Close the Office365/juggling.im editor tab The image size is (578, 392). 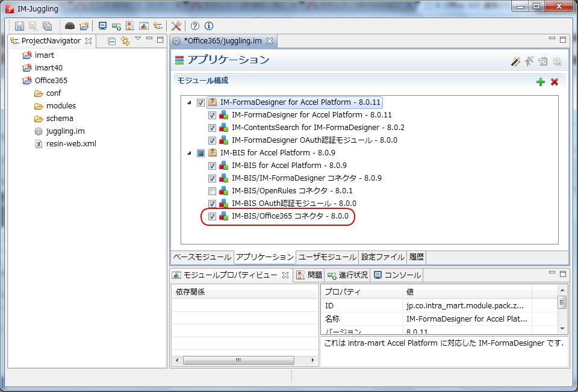click(270, 41)
